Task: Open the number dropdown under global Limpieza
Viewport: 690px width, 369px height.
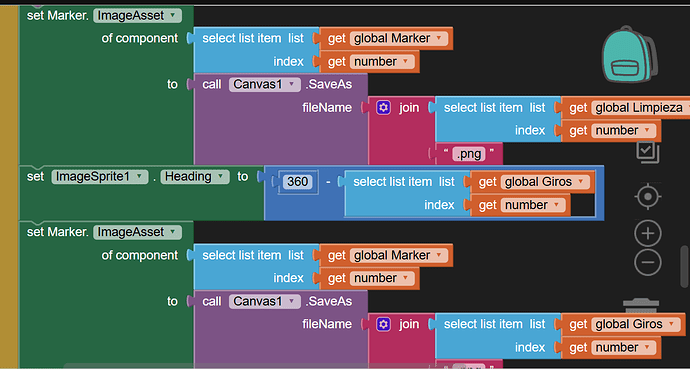Action: [624, 131]
